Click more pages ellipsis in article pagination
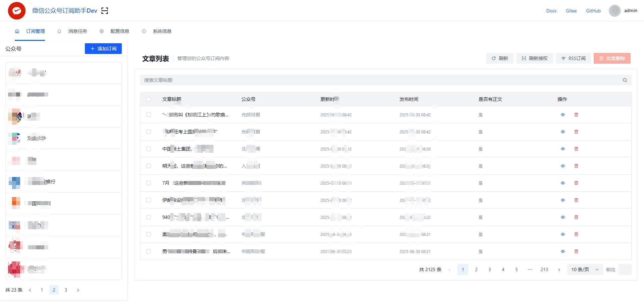644x306 pixels. pos(530,269)
